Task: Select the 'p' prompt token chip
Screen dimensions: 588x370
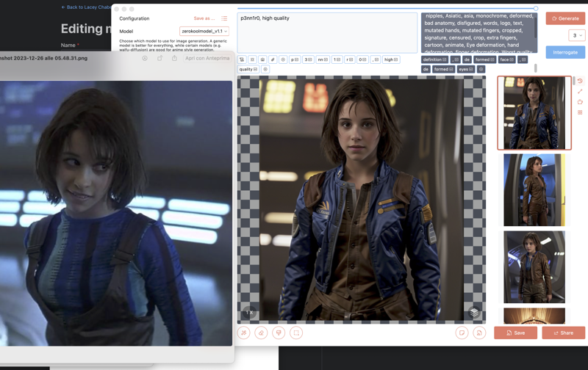Action: (295, 59)
